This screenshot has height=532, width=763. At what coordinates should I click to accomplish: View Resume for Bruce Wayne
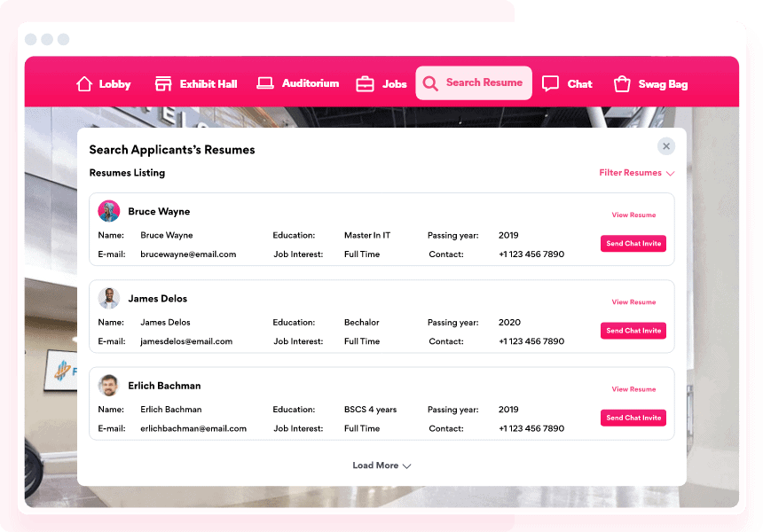[633, 215]
